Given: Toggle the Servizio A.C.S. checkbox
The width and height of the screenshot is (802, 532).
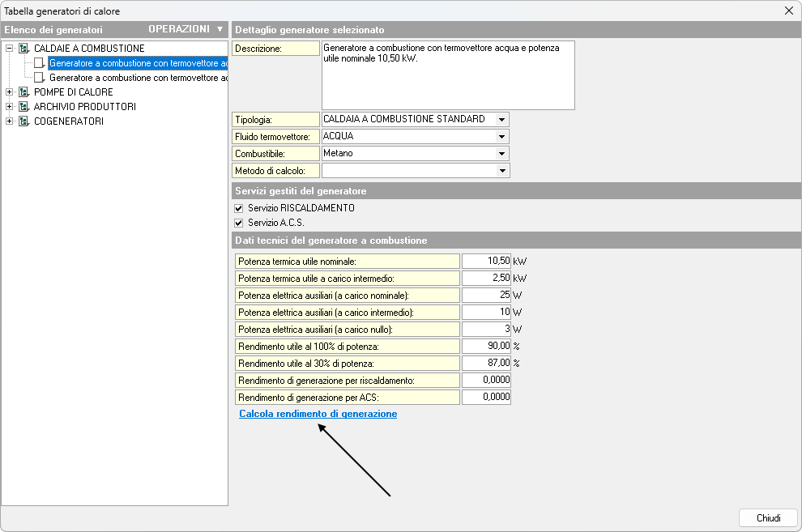Looking at the screenshot, I should click(239, 223).
